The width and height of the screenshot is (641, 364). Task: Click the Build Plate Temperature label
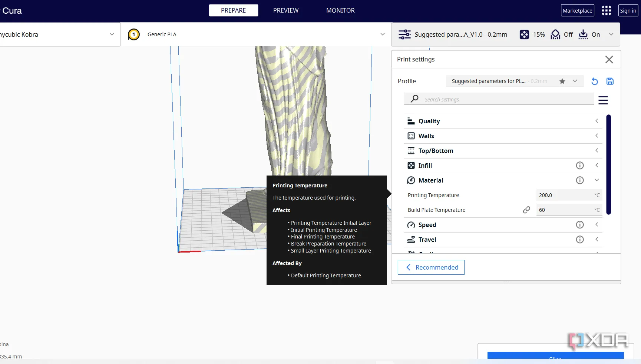click(436, 210)
